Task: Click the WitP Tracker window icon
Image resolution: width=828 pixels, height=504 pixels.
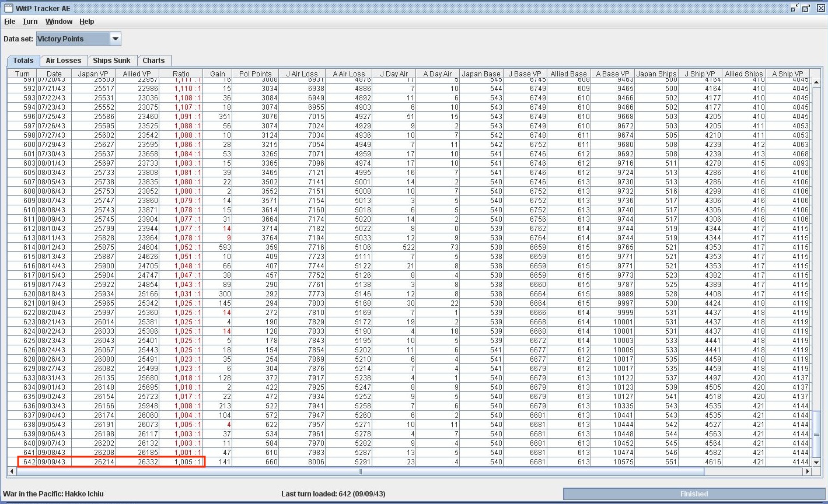Action: point(8,8)
